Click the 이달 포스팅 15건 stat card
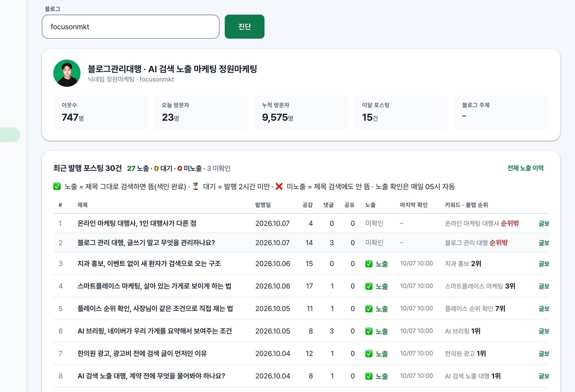The image size is (575, 392). [401, 113]
